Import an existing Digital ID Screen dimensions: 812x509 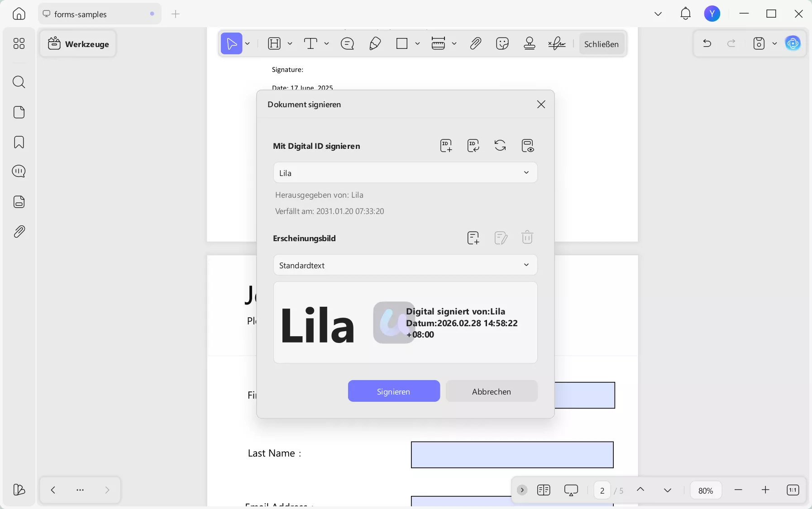473,146
